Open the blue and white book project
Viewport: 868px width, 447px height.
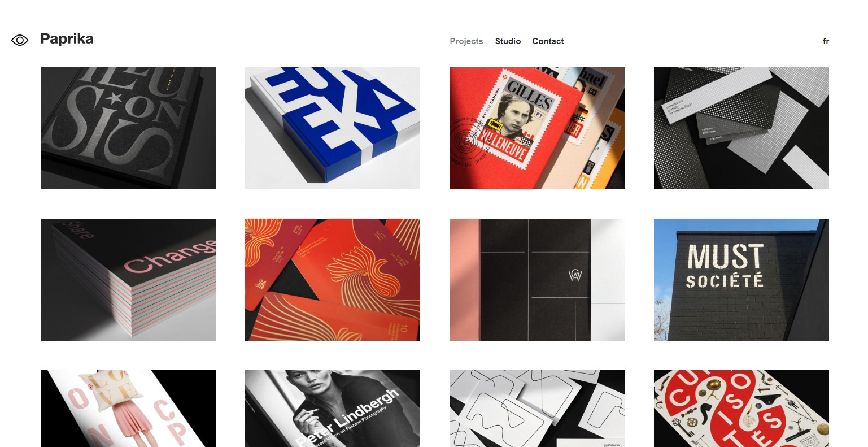pos(333,128)
